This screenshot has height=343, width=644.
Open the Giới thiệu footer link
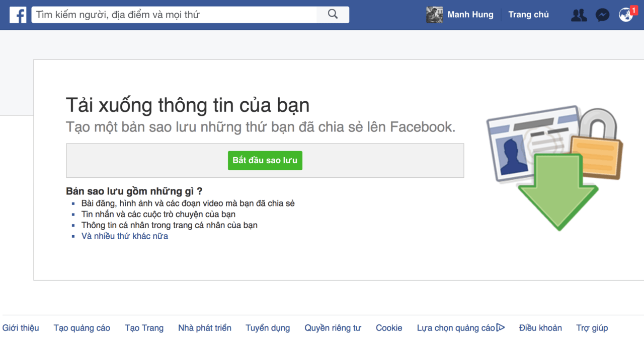[x=21, y=328]
